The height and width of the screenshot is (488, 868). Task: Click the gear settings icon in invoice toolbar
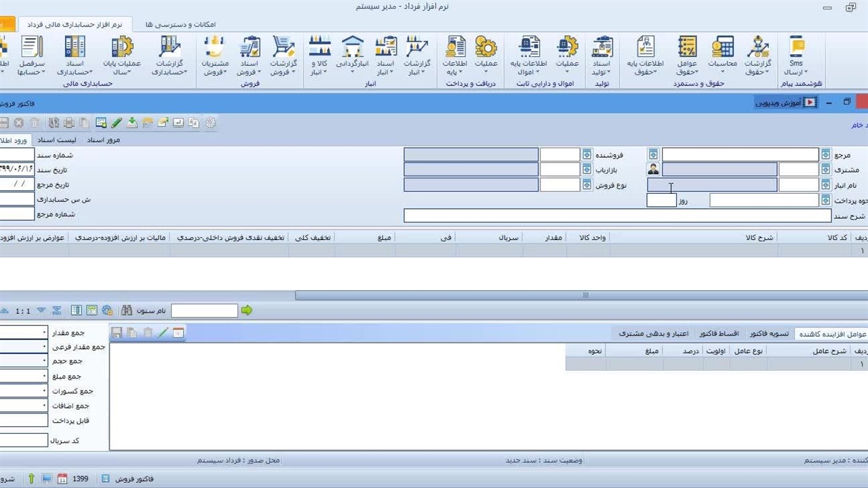(211, 123)
